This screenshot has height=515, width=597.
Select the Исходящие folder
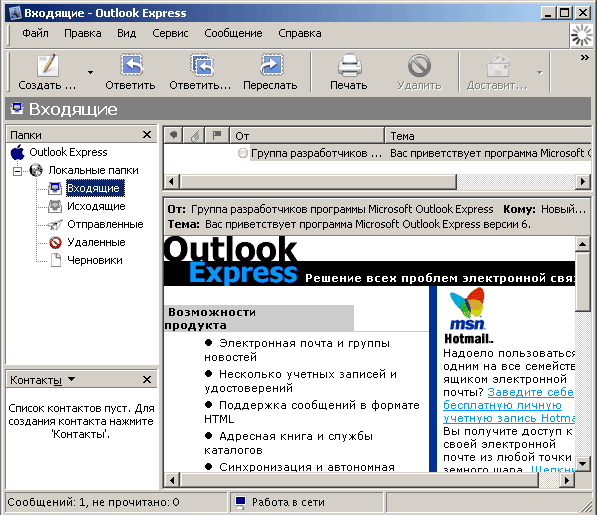coord(96,206)
